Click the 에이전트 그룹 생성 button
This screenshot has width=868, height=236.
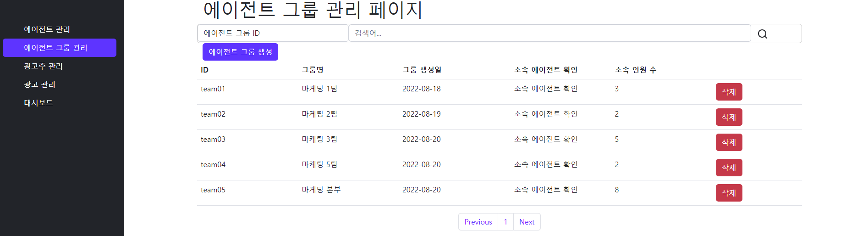pyautogui.click(x=240, y=52)
